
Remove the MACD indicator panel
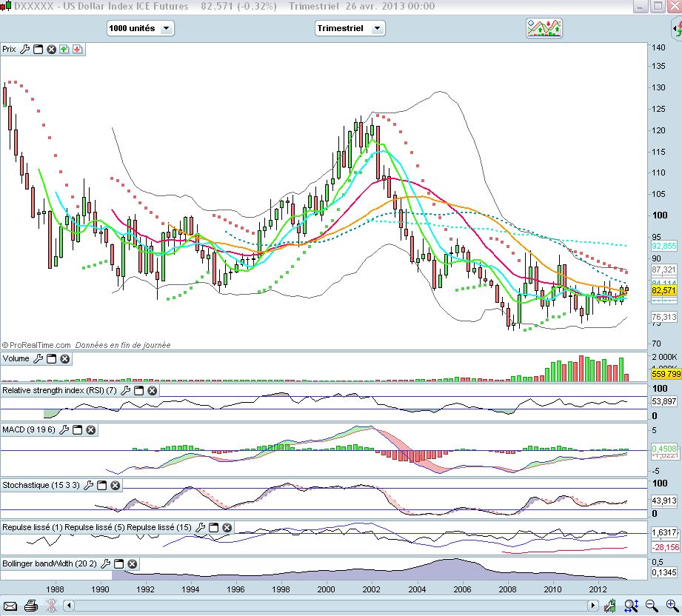click(90, 430)
